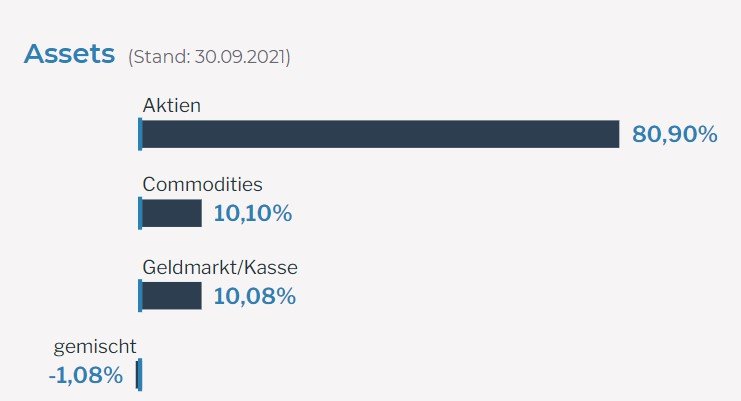
Task: Click the blue baseline marker at the Commodities bar
Action: (140, 213)
